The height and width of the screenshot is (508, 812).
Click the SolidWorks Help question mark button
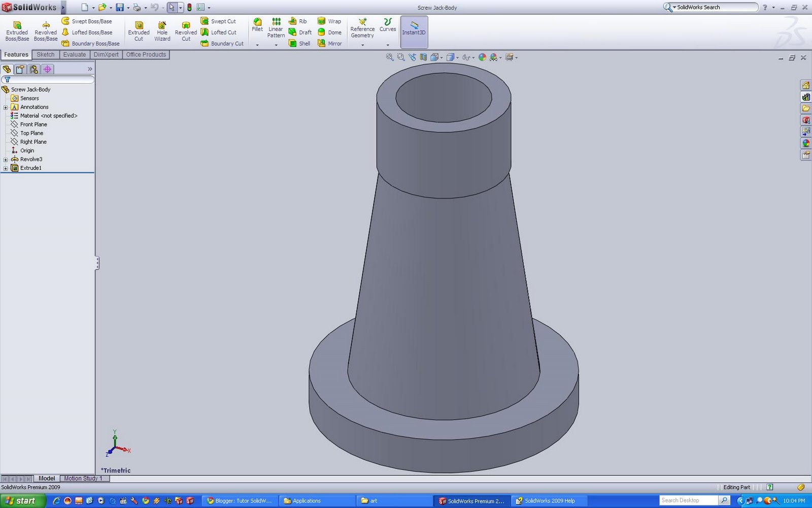pos(765,7)
